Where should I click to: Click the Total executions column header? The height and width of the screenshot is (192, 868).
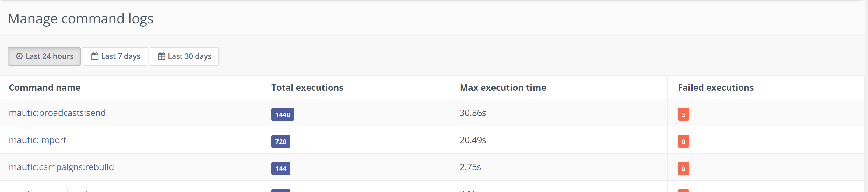(307, 88)
